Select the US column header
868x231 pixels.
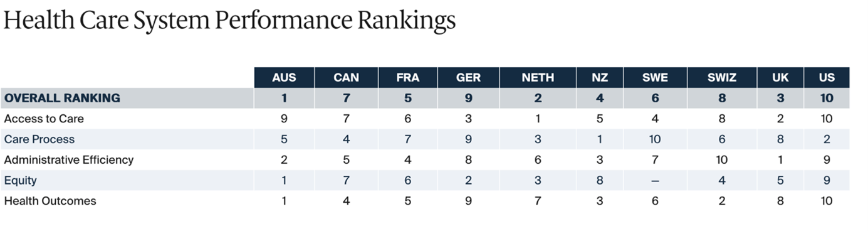[x=827, y=78]
